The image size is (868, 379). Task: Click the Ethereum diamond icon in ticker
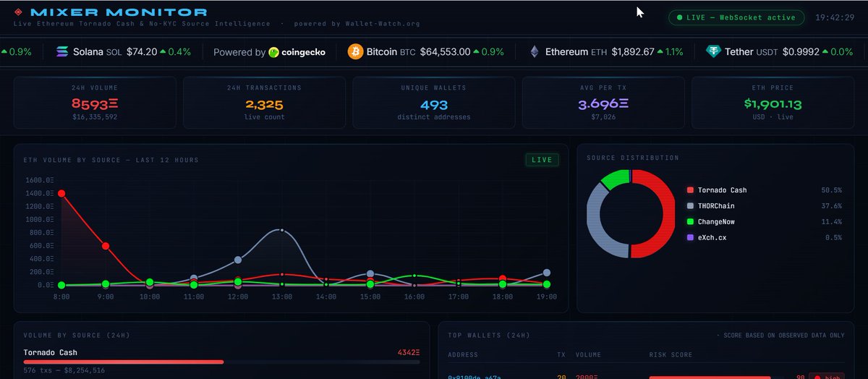535,52
